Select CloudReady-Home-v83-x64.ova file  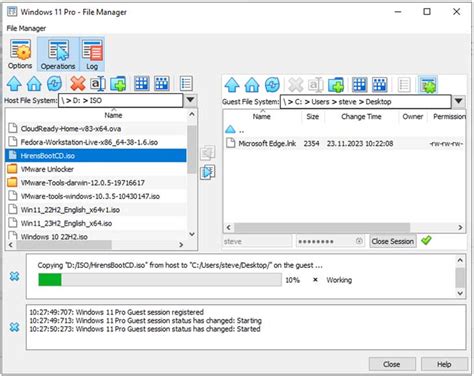[x=96, y=129]
